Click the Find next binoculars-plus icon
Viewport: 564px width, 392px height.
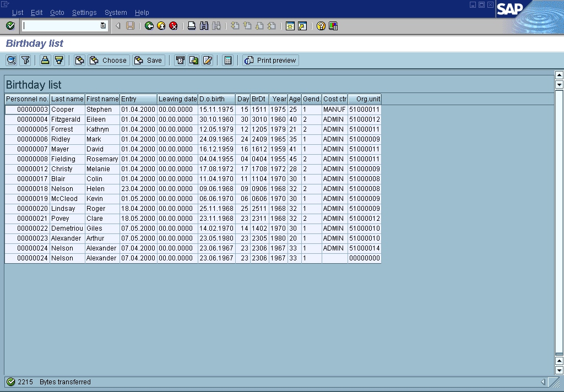tap(216, 26)
